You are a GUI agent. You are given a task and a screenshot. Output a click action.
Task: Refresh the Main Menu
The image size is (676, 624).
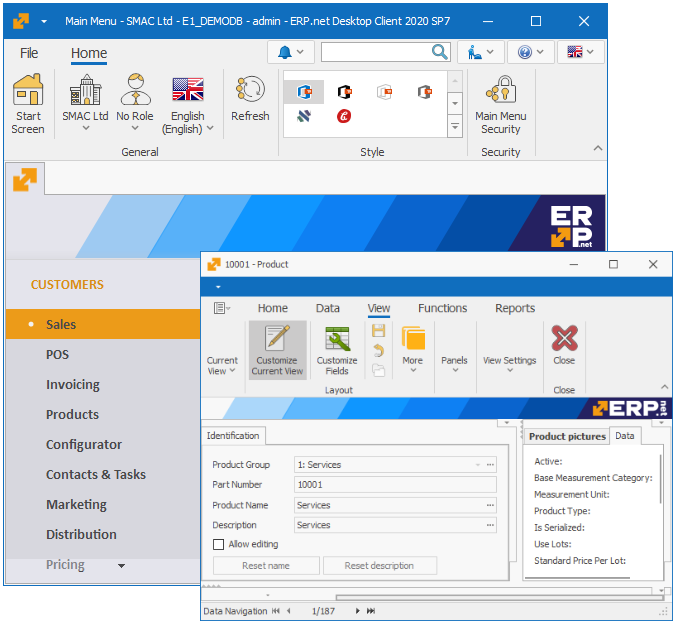[250, 98]
